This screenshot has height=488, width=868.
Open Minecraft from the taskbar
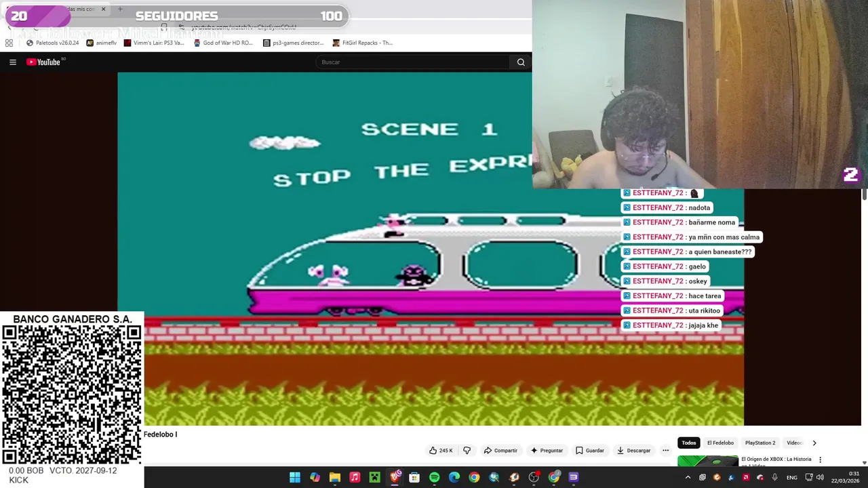(374, 478)
